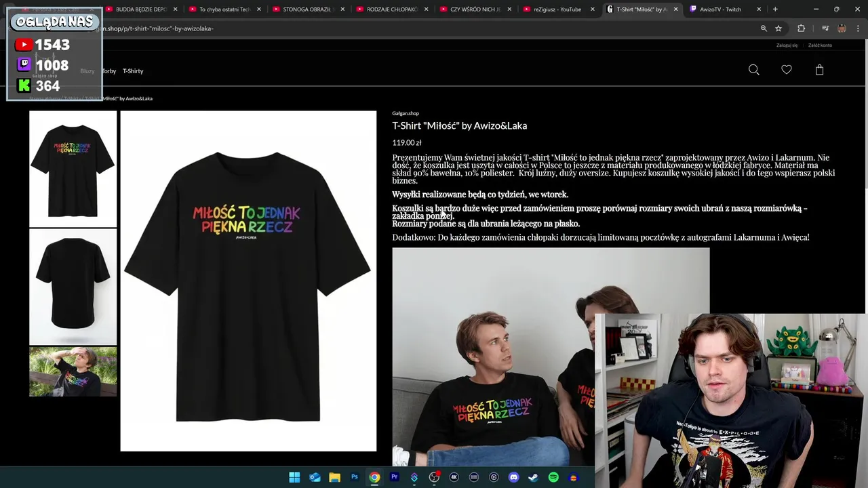Open the purple S-shaped app in the taskbar
This screenshot has width=868, height=488.
coord(414,477)
